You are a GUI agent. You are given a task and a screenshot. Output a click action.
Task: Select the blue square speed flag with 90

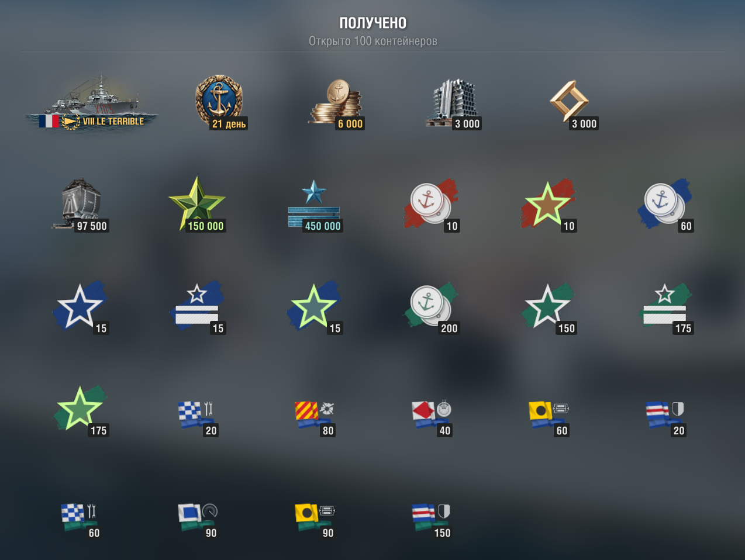pyautogui.click(x=198, y=520)
